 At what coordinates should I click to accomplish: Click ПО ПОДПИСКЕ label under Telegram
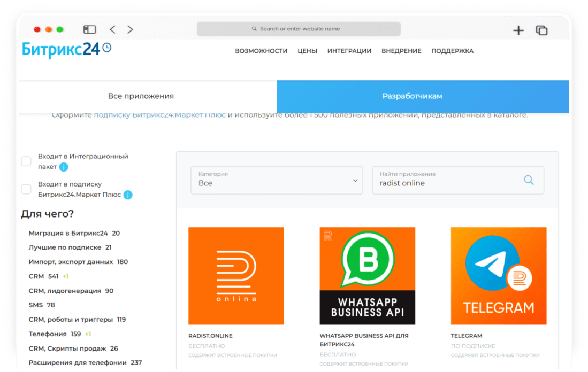[x=473, y=346]
